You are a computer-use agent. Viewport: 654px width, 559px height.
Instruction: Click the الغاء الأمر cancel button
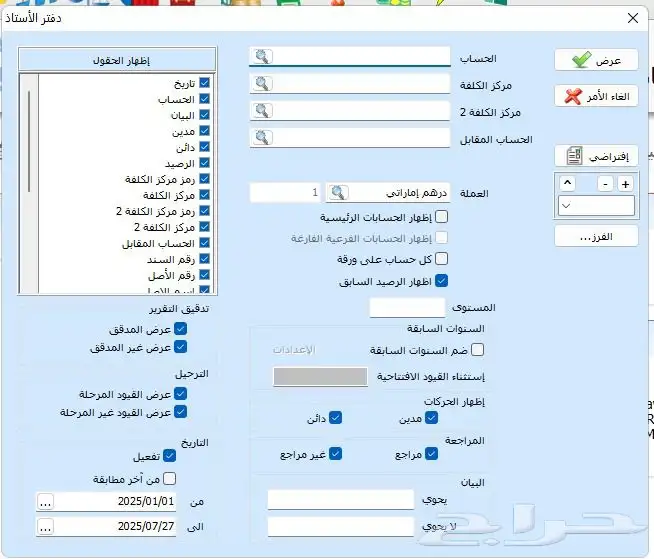coord(596,96)
